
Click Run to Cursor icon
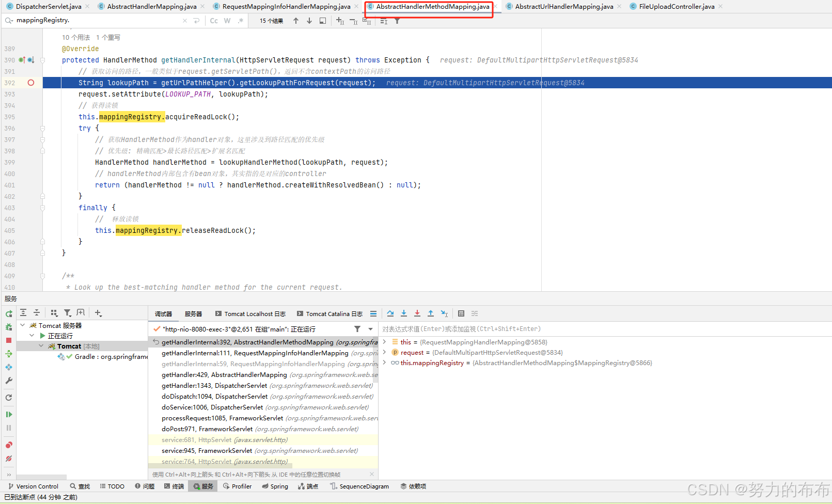tap(444, 313)
